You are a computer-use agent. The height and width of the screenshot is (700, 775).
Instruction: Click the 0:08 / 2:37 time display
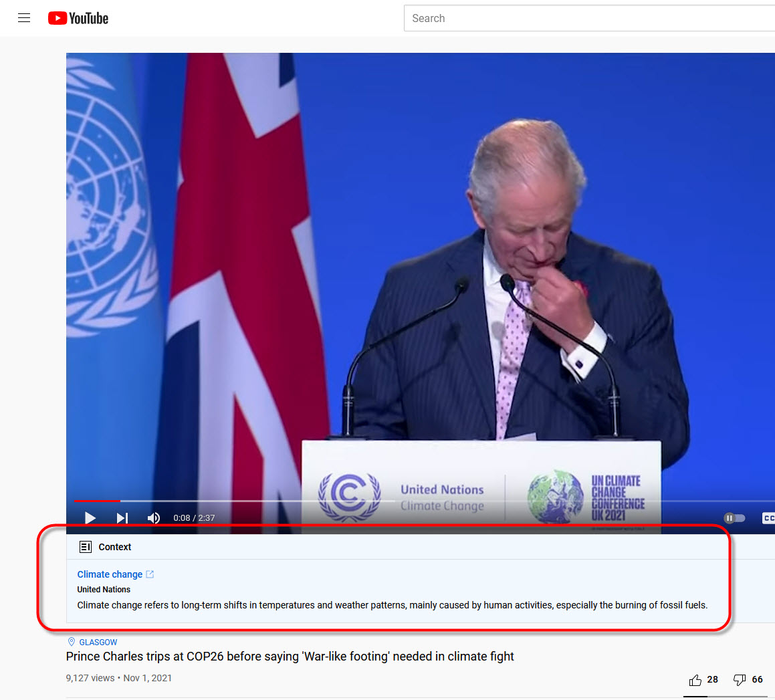(194, 517)
